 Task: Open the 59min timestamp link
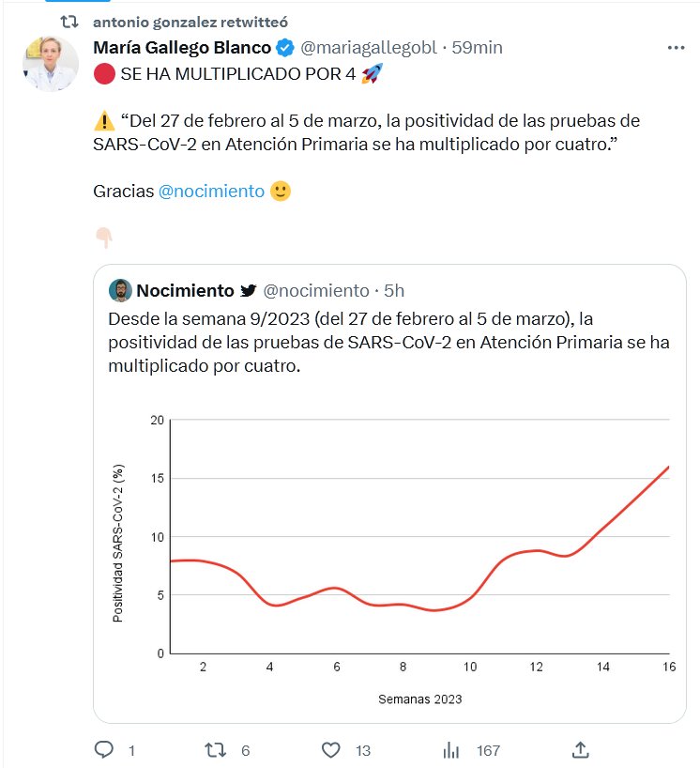[x=478, y=48]
